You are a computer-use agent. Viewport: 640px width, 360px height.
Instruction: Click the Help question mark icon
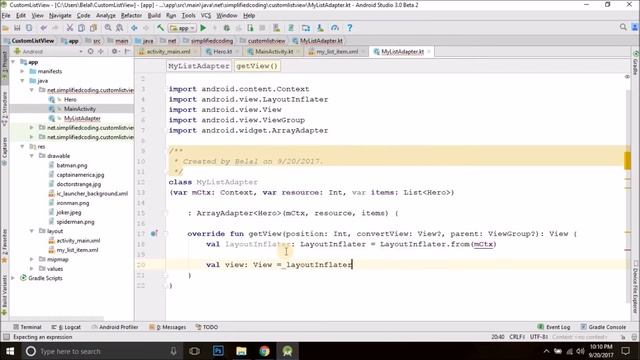349,28
